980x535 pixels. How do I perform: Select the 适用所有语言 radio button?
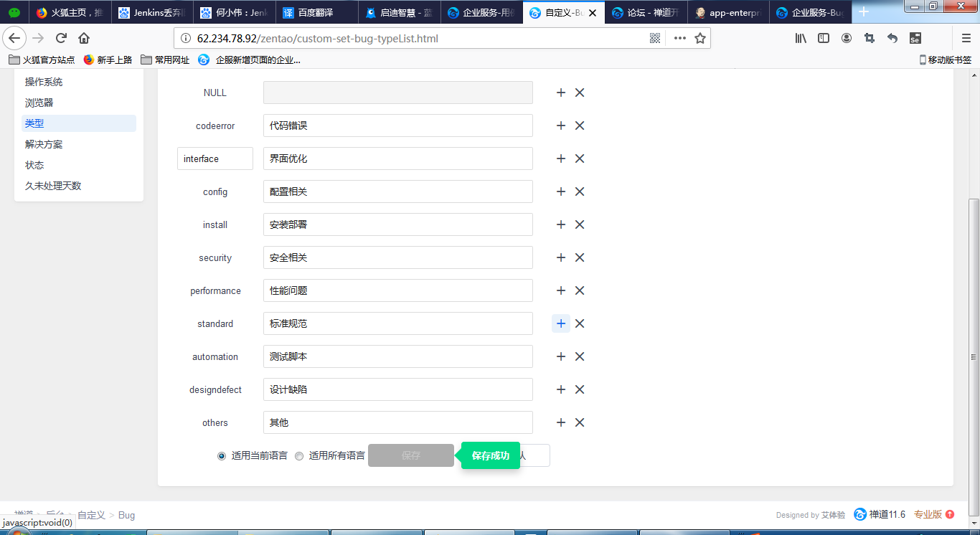tap(299, 455)
